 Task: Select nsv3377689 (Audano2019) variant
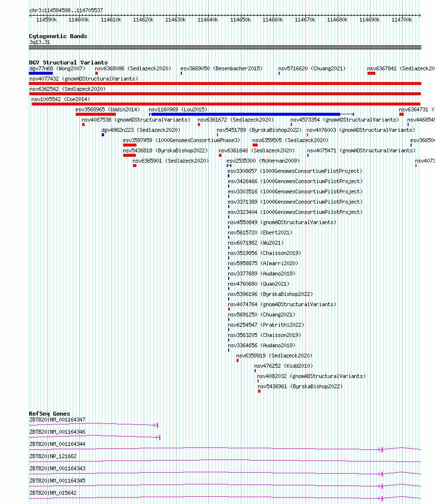click(261, 274)
